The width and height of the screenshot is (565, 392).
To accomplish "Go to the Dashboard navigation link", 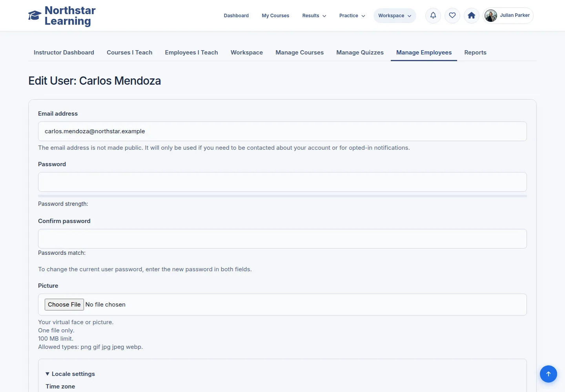I will [236, 16].
